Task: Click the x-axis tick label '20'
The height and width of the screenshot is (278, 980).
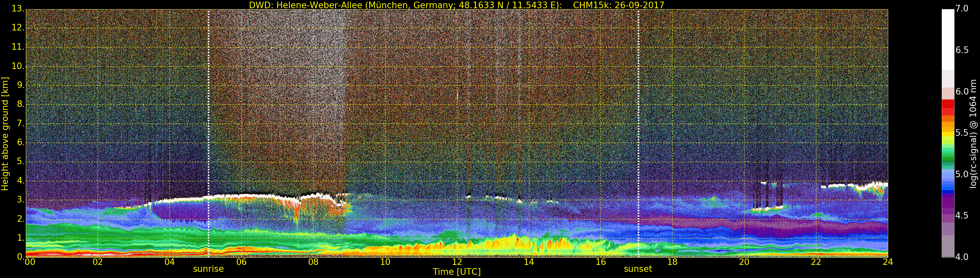Action: 744,262
